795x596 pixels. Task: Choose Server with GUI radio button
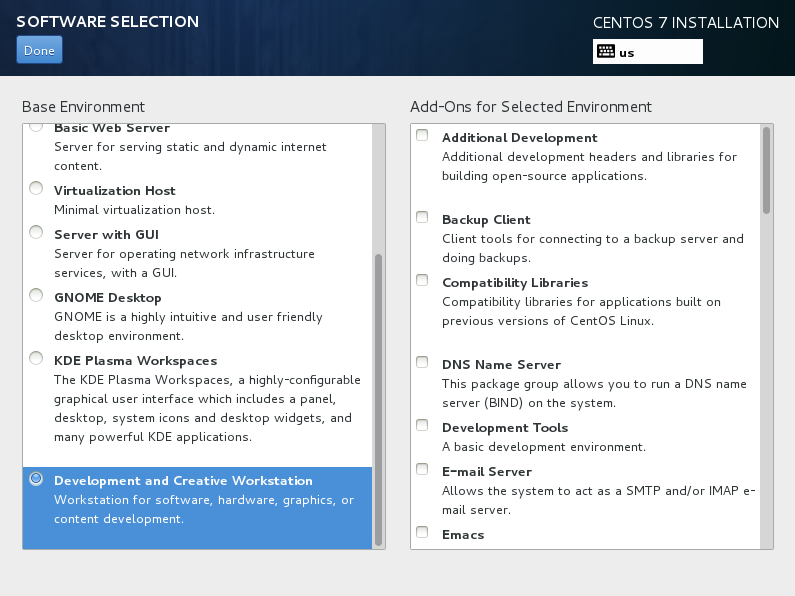point(36,232)
